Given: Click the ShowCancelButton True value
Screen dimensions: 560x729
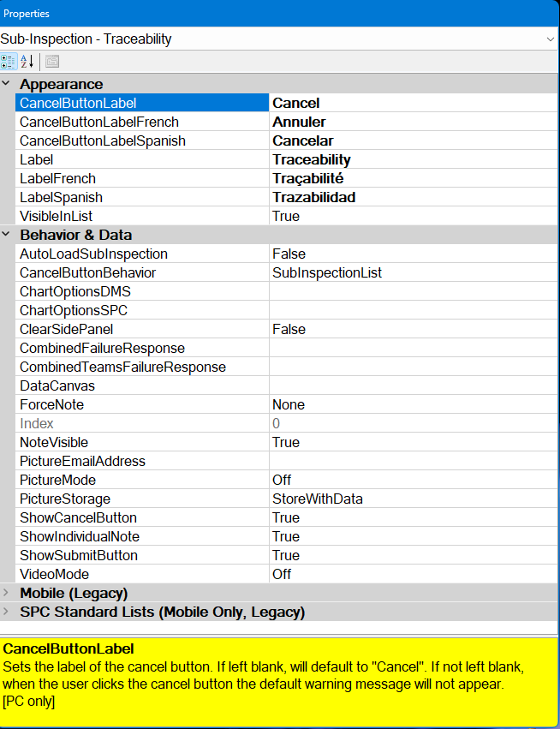Looking at the screenshot, I should (x=286, y=517).
